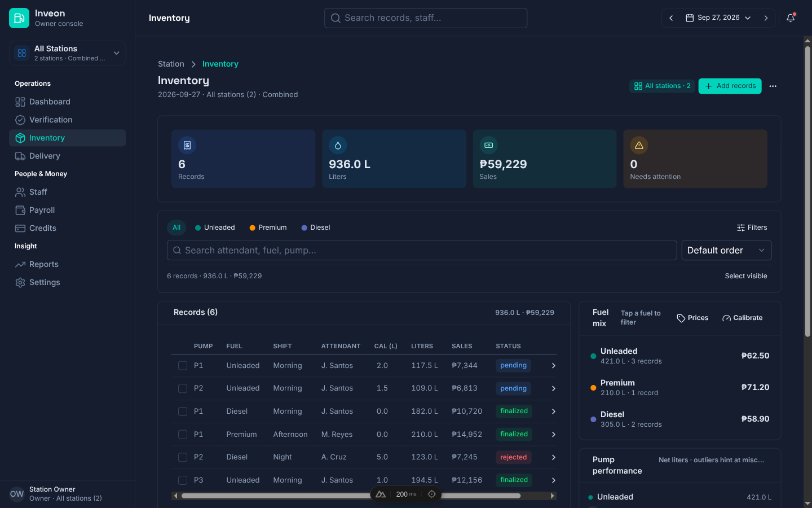Screen dimensions: 812x508
Task: Go to next date arrow
Action: (x=766, y=18)
